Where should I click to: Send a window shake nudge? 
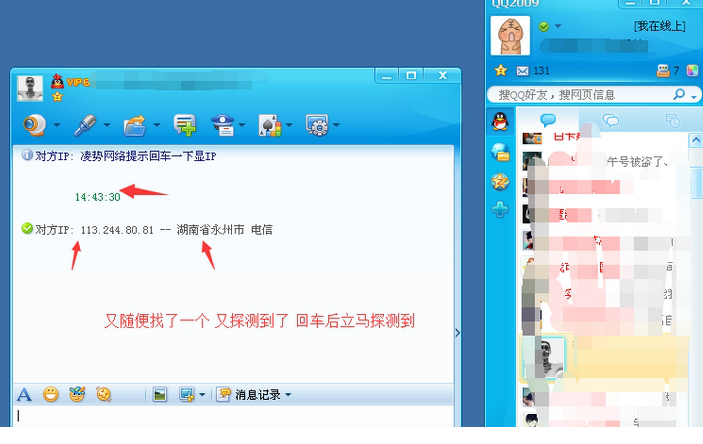coord(104,394)
